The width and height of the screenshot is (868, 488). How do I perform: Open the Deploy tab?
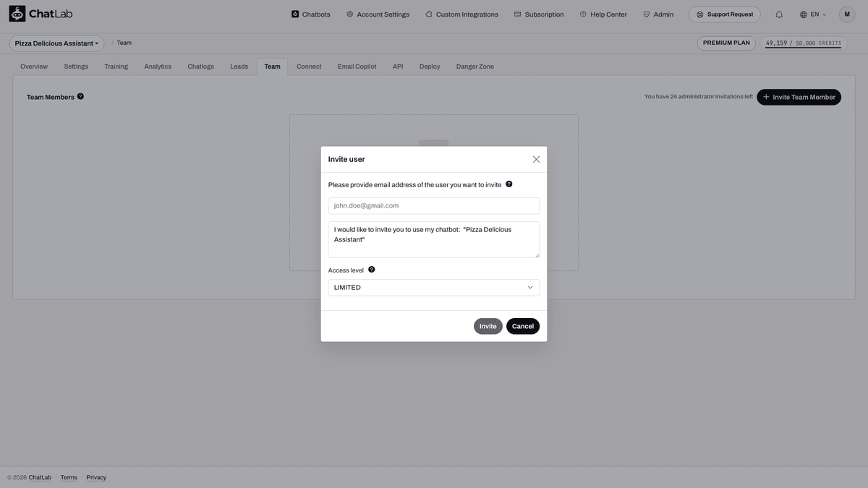coord(430,67)
